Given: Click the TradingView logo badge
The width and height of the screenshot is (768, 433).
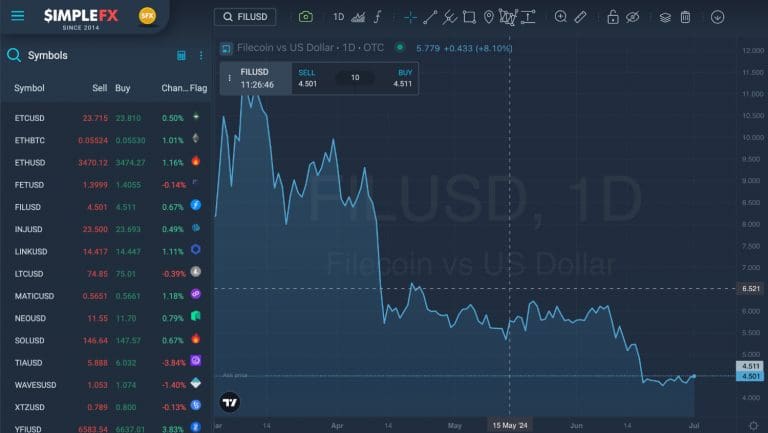Looking at the screenshot, I should [x=230, y=403].
